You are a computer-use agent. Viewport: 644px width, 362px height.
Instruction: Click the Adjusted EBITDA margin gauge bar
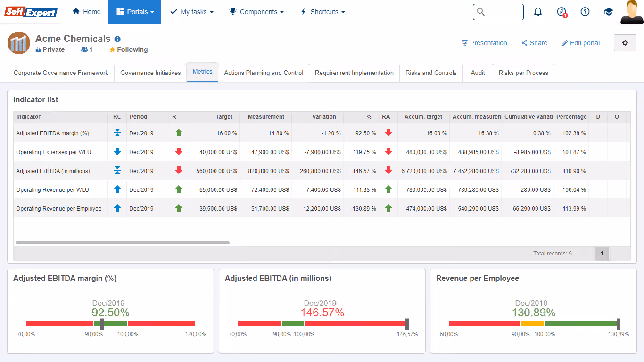tap(111, 324)
